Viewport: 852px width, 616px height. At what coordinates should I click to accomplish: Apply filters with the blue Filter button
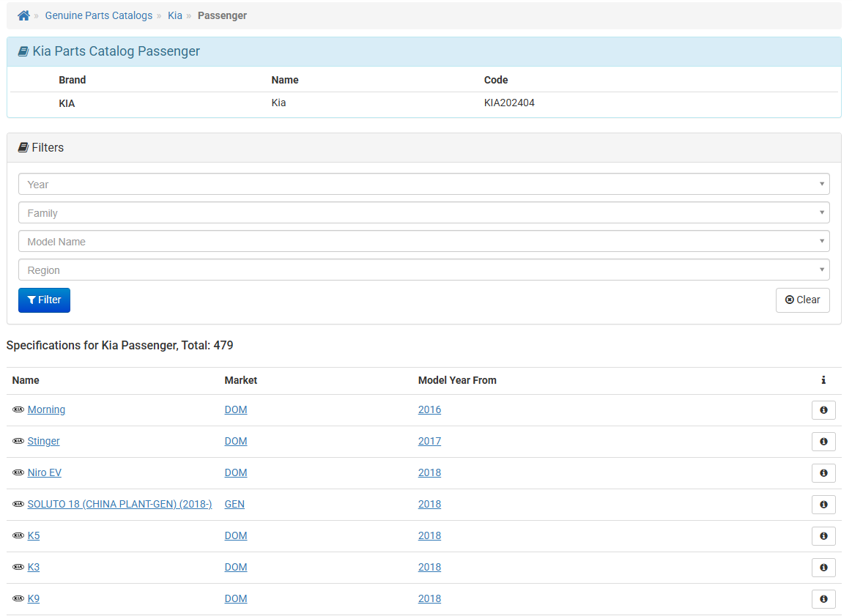pyautogui.click(x=44, y=300)
